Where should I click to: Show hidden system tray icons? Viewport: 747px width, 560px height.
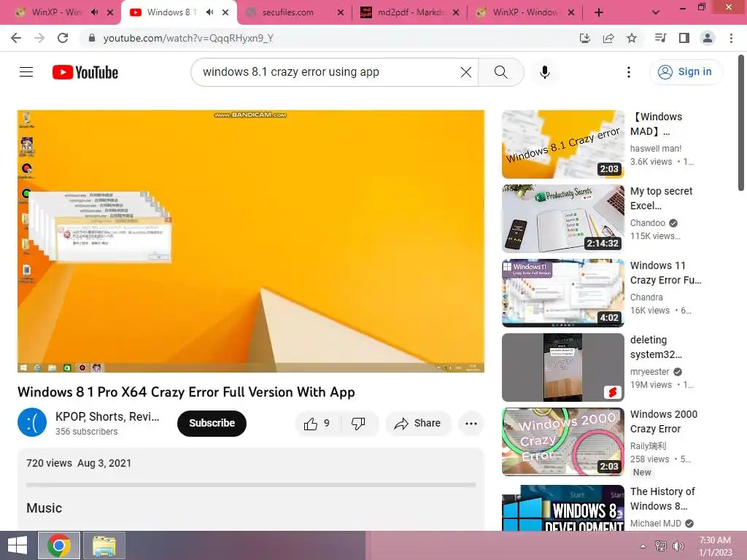pos(643,546)
